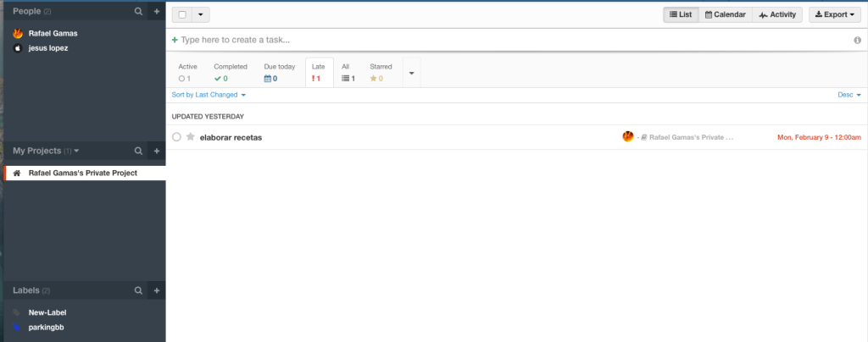Viewport: 868px width, 342px height.
Task: Click the info icon in task input
Action: (857, 41)
